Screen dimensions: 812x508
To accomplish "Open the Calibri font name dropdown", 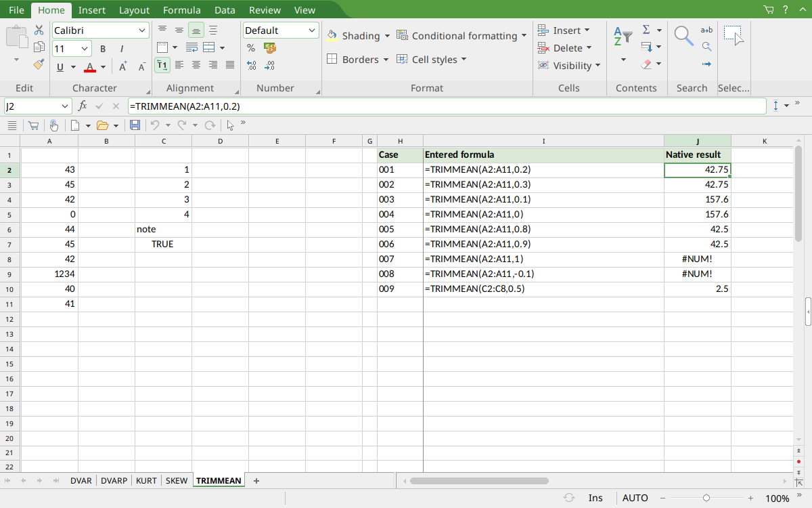I will [x=142, y=30].
